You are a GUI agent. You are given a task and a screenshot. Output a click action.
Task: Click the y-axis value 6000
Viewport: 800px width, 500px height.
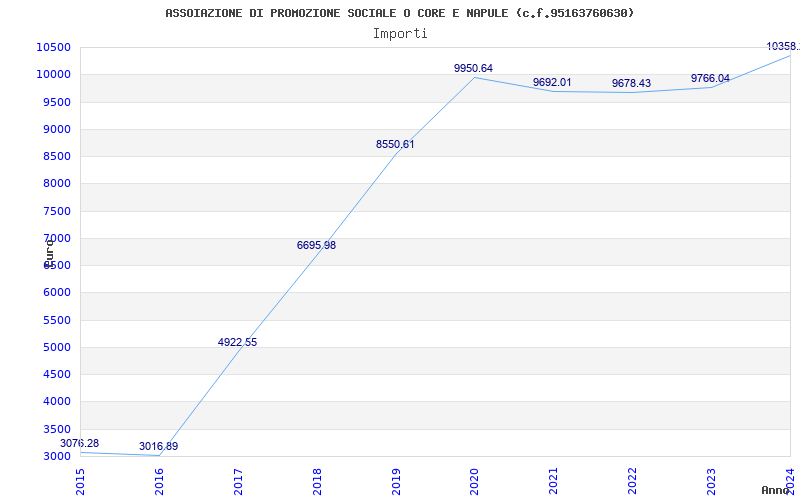[x=57, y=292]
